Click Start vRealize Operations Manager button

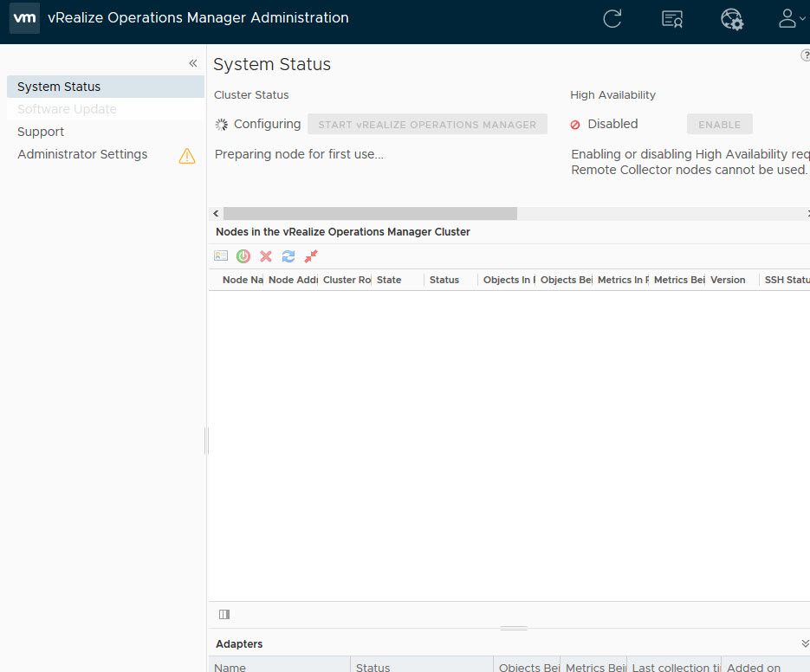tap(427, 124)
